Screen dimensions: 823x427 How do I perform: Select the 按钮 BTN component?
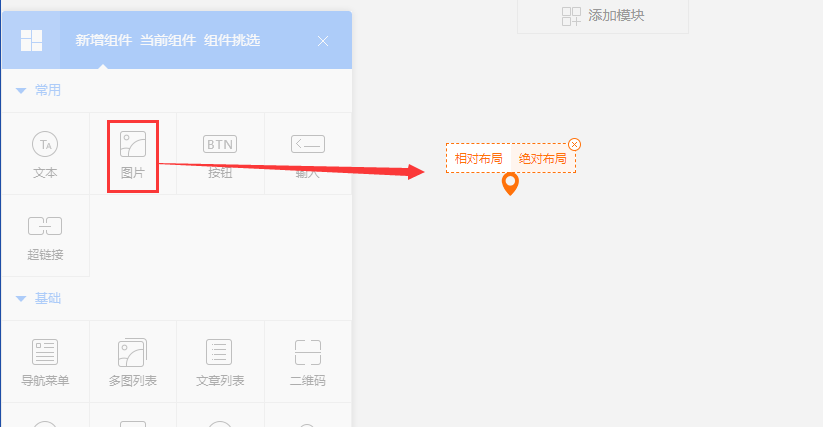tap(220, 154)
